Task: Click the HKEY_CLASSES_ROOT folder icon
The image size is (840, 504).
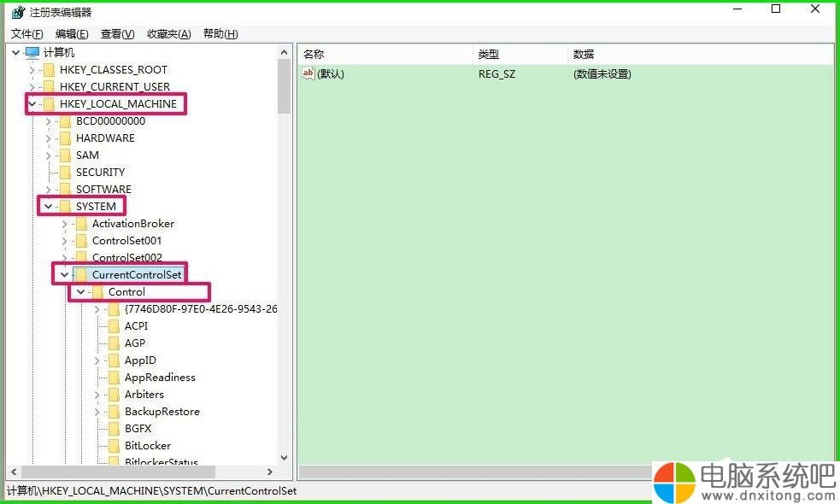Action: 49,70
